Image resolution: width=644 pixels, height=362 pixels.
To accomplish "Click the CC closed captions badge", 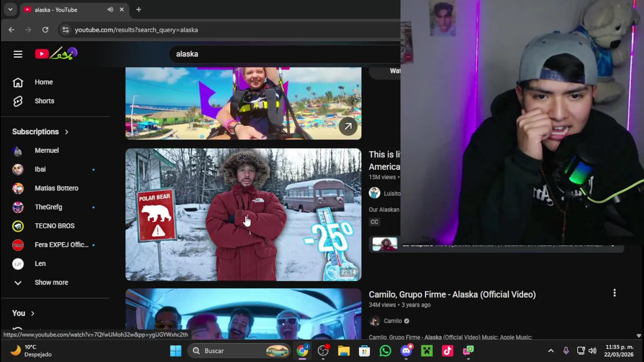I will (x=374, y=222).
